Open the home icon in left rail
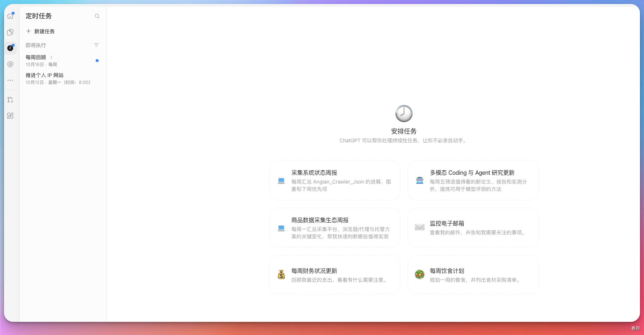644x335 pixels. tap(10, 16)
